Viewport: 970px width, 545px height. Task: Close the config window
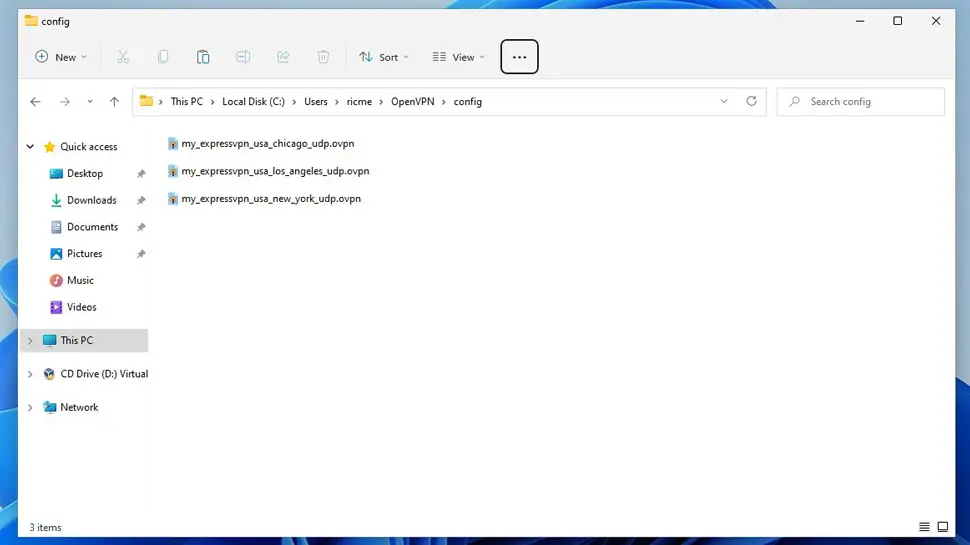tap(935, 21)
